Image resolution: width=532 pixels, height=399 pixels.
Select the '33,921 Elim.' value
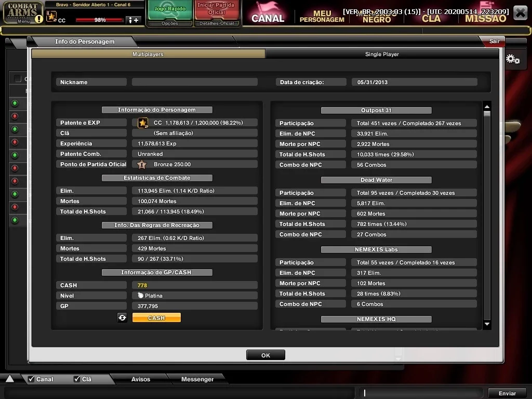tap(372, 134)
